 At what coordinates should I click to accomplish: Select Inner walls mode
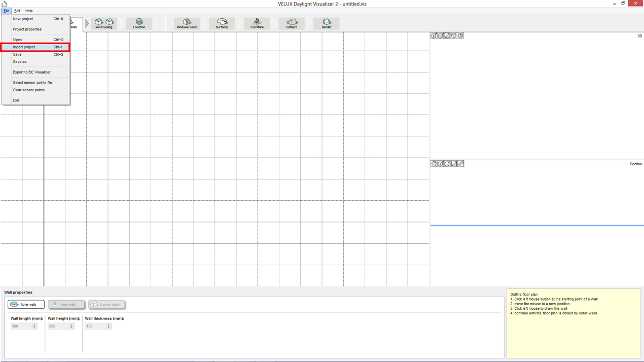tap(66, 305)
